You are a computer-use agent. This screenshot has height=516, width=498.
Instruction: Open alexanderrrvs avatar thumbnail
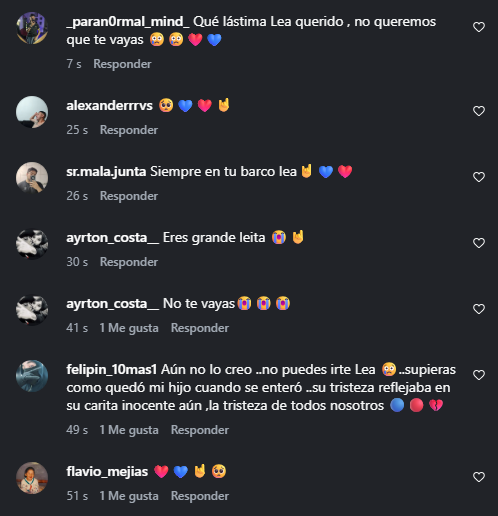coord(32,112)
